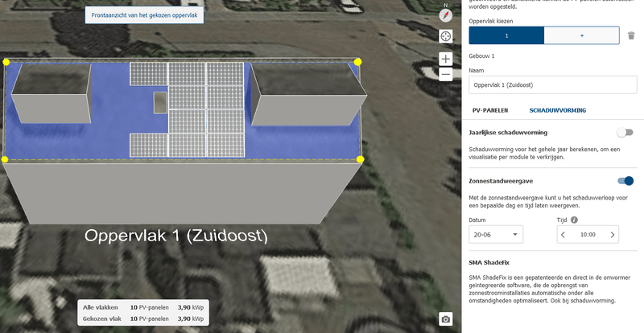Recenter the map view with target icon
Image resolution: width=644 pixels, height=333 pixels.
[446, 36]
